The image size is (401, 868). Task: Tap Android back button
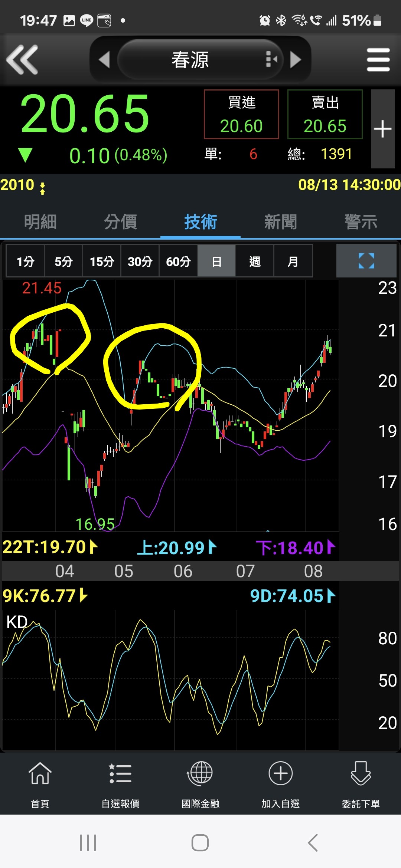pyautogui.click(x=313, y=843)
